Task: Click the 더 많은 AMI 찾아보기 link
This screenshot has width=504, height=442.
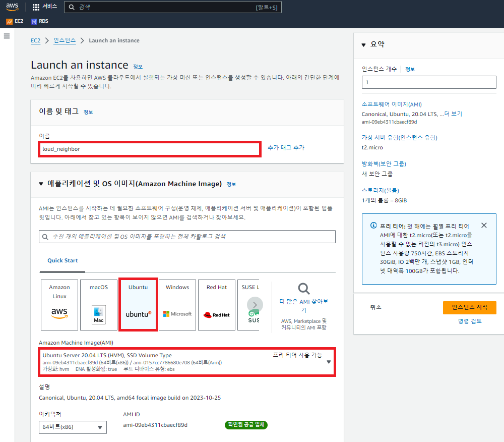Action: (304, 306)
